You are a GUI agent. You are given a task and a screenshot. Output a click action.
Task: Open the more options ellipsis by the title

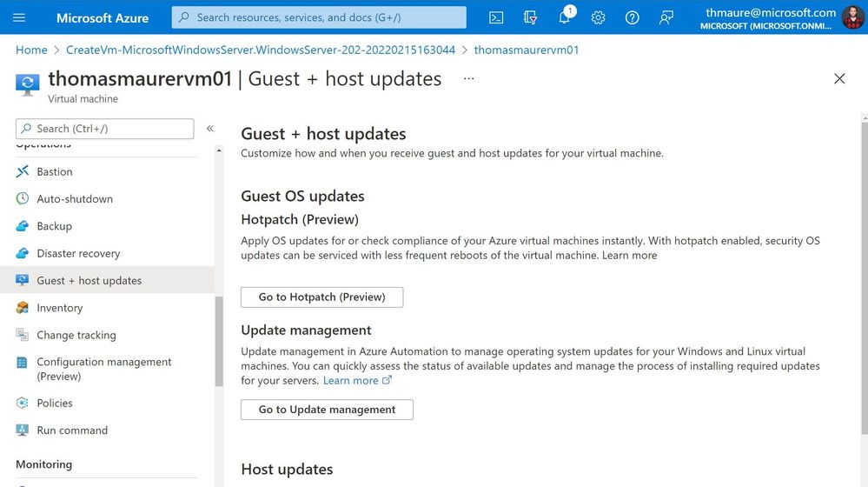[469, 78]
